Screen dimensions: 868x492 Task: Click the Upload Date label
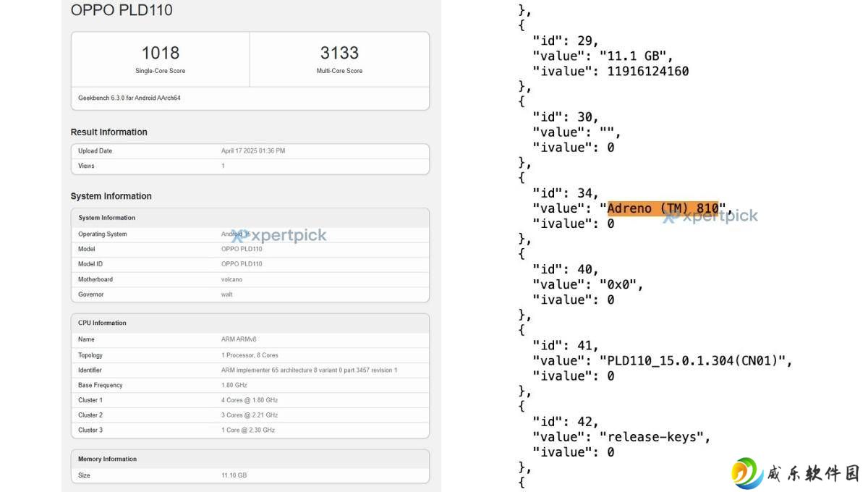[95, 150]
